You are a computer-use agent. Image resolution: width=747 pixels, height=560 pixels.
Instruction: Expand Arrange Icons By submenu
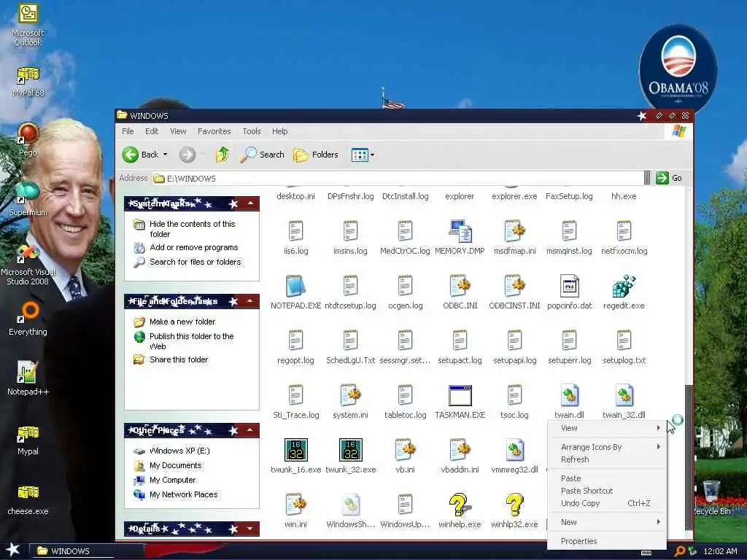pyautogui.click(x=607, y=447)
